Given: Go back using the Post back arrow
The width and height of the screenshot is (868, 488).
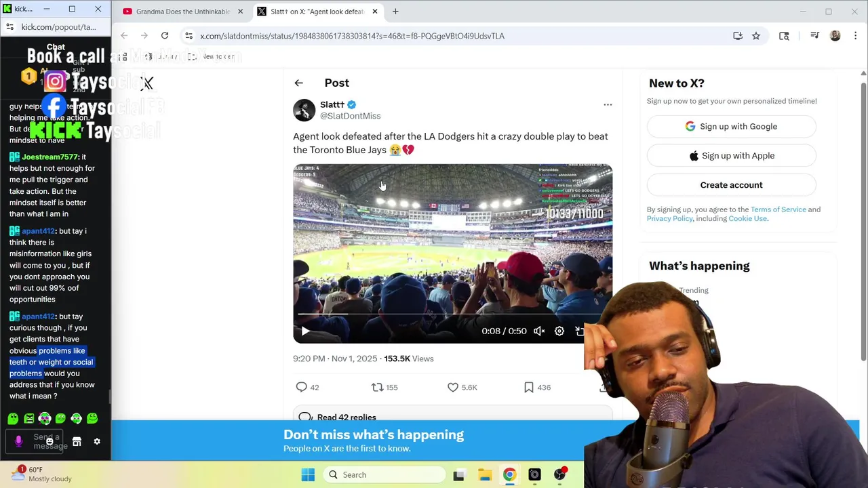Looking at the screenshot, I should [x=298, y=83].
